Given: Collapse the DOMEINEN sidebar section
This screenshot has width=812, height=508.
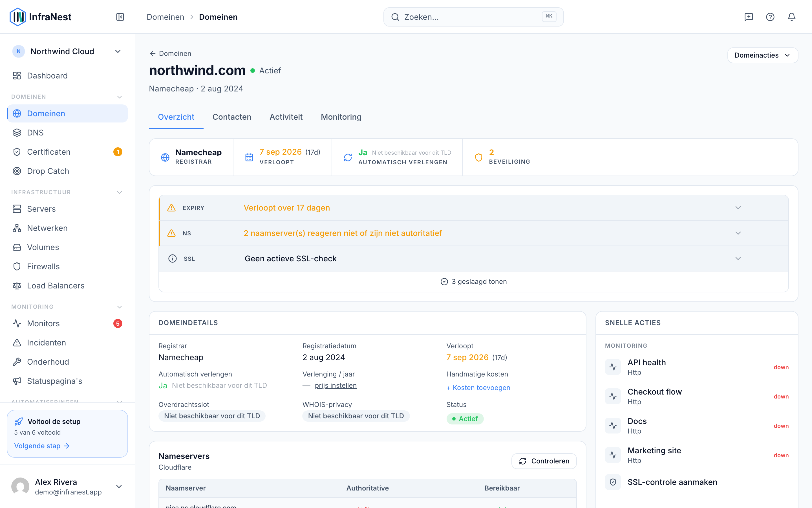Looking at the screenshot, I should (x=120, y=97).
